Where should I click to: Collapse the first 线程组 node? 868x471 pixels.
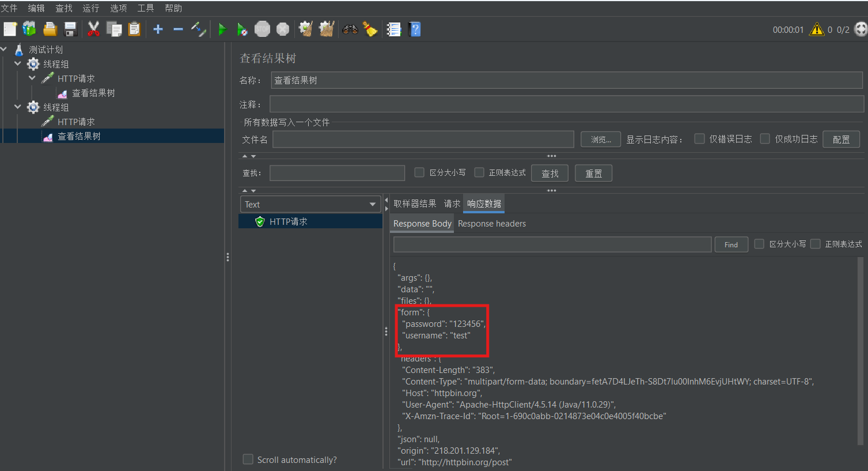click(x=18, y=64)
